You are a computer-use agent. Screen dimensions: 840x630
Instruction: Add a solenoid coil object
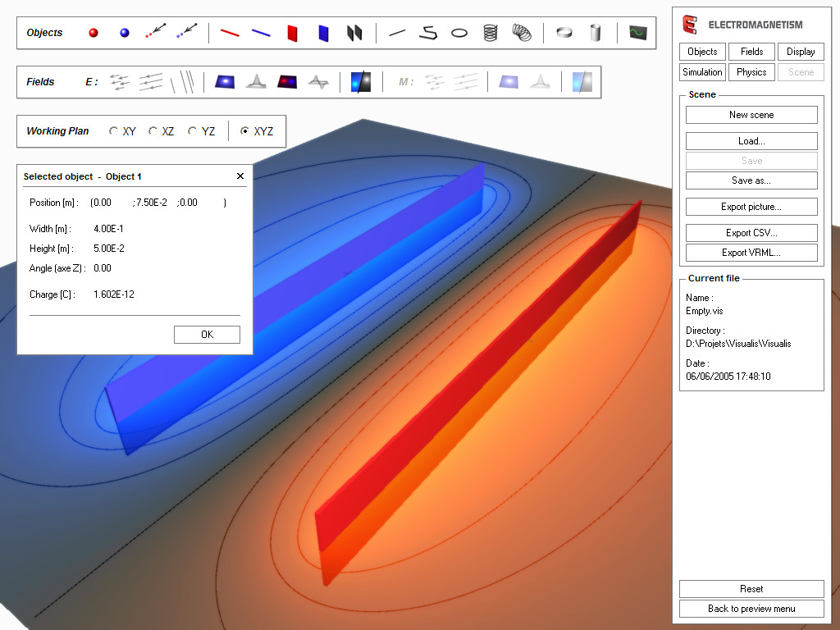(491, 33)
